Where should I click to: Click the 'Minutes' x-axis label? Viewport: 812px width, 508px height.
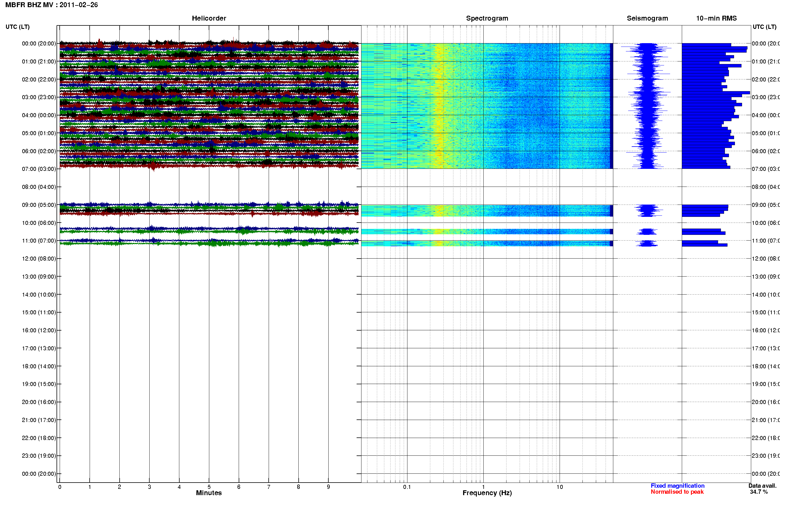[x=209, y=493]
